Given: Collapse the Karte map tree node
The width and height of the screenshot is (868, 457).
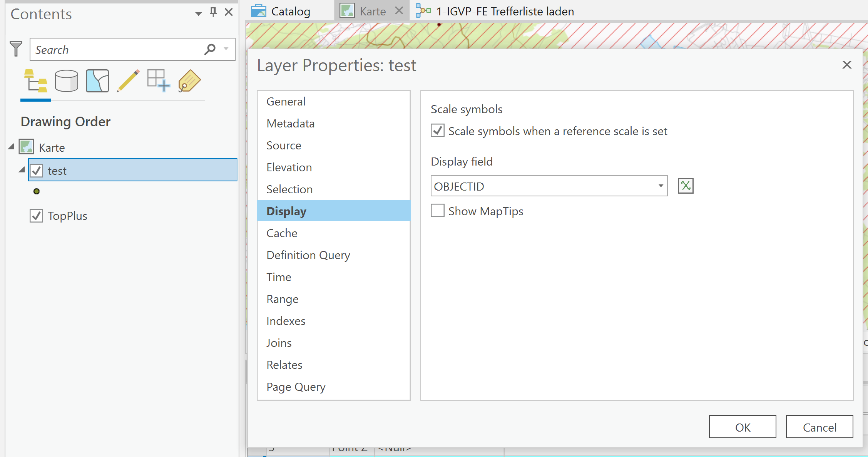Looking at the screenshot, I should point(11,147).
